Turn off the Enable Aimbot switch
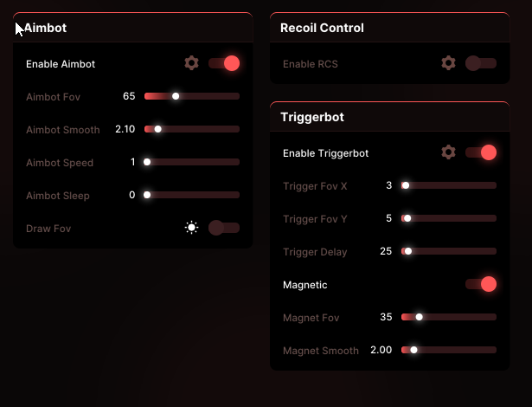532x407 pixels. coord(224,63)
